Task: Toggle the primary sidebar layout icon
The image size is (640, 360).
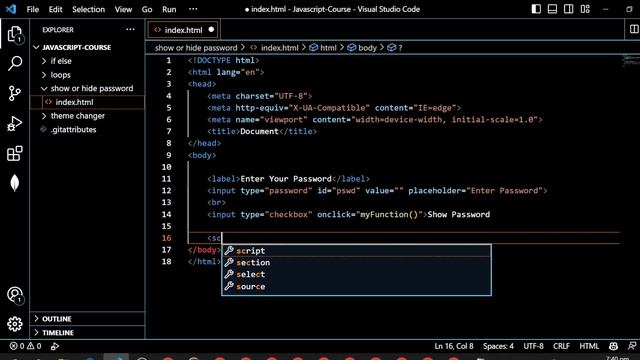Action: (536, 9)
